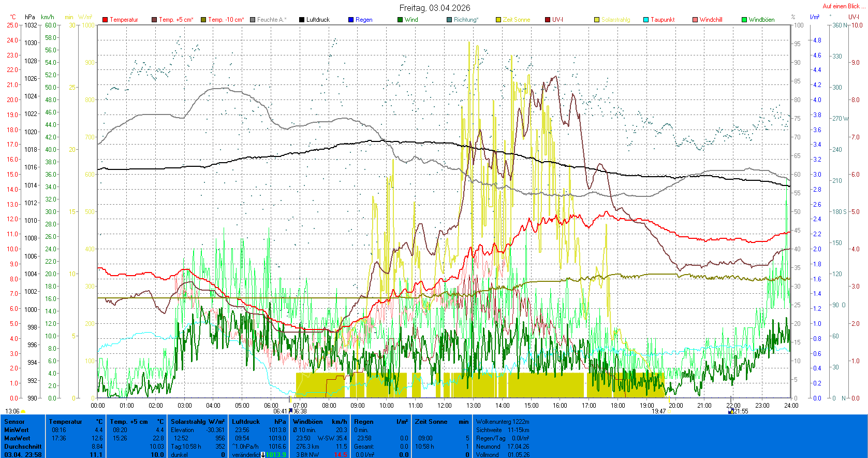Screen dimensions: 868x458
Task: Click the dark green Wind legend swatch
Action: coord(400,20)
